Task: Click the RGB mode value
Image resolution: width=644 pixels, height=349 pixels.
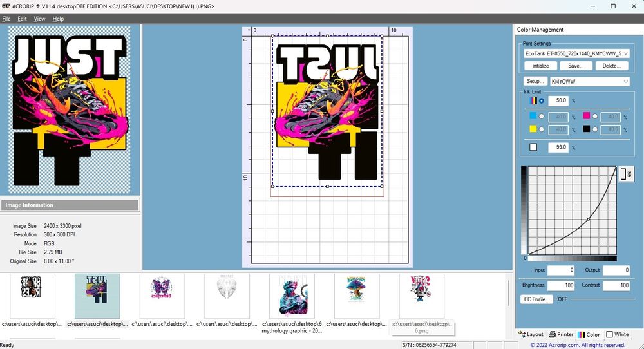Action: (x=49, y=243)
